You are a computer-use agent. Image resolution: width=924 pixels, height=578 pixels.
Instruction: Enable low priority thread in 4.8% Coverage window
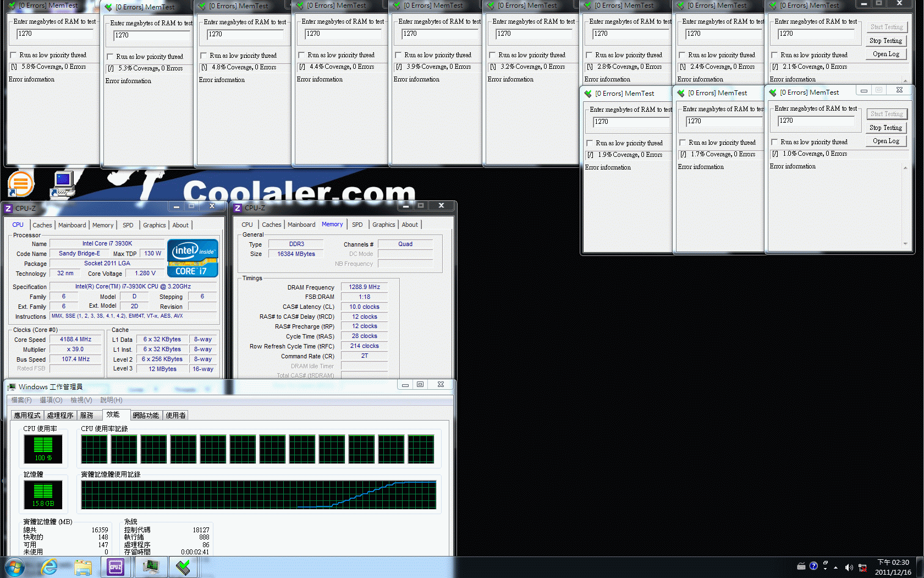coord(204,56)
